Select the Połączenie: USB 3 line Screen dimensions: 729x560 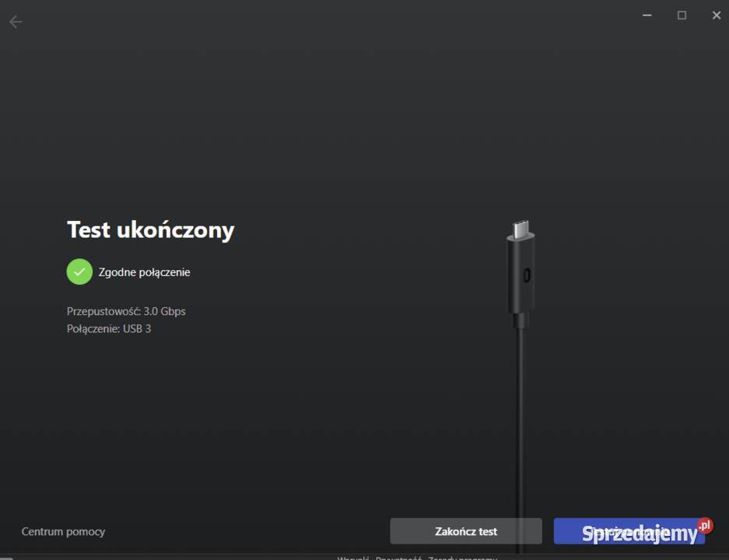(x=109, y=329)
